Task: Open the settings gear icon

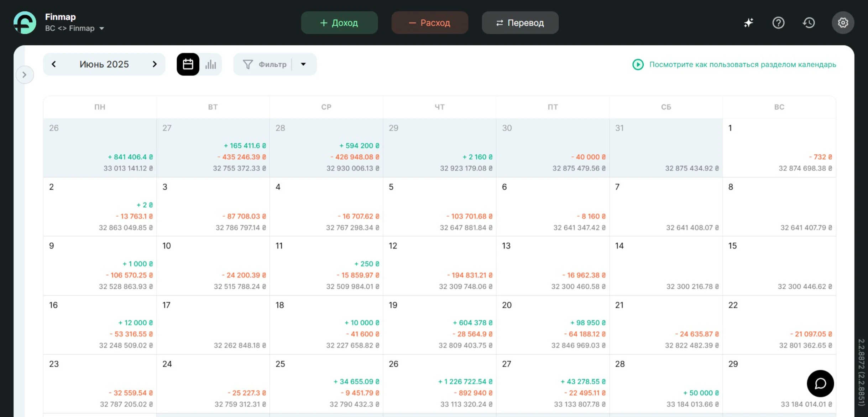Action: (x=843, y=23)
